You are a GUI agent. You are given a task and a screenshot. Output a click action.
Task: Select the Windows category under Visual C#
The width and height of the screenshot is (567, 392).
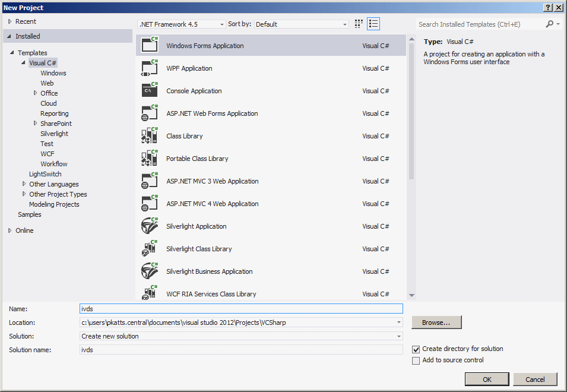tap(53, 73)
